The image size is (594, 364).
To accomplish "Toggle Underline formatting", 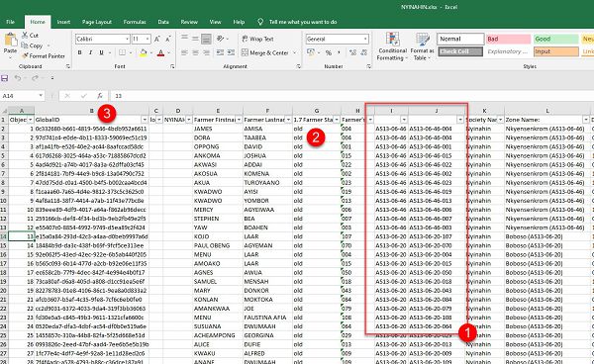I will point(101,52).
